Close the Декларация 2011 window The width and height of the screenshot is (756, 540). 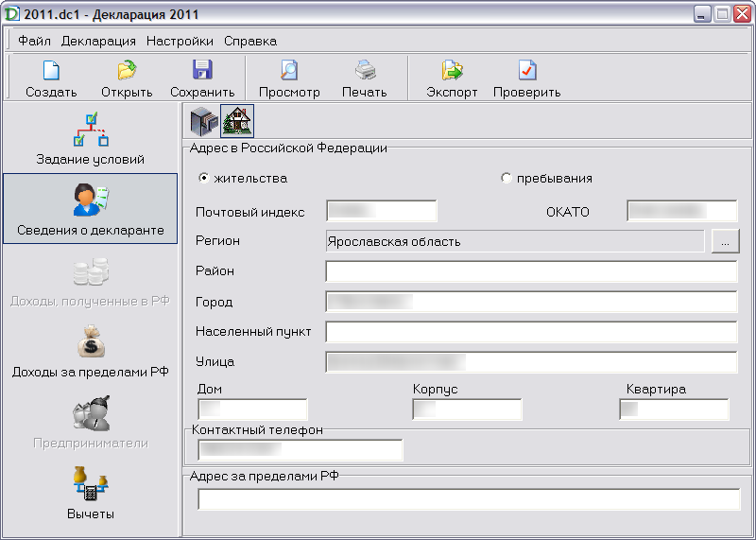coord(742,14)
